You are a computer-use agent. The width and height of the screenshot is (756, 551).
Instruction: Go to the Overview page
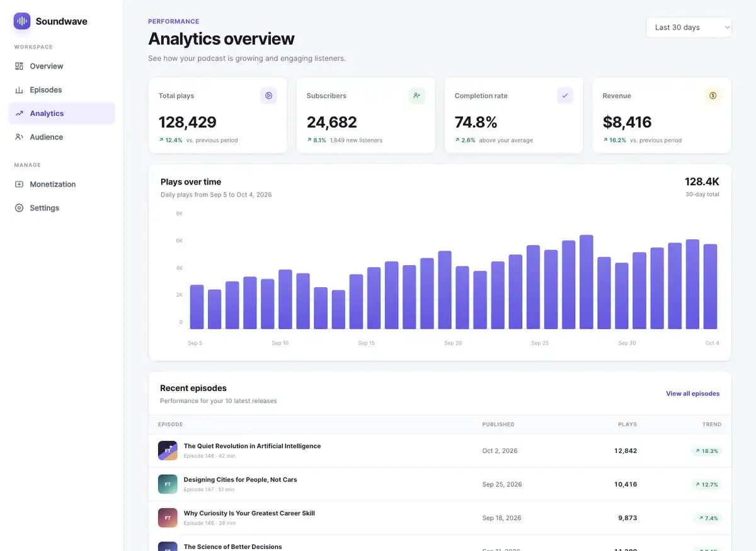(x=62, y=66)
